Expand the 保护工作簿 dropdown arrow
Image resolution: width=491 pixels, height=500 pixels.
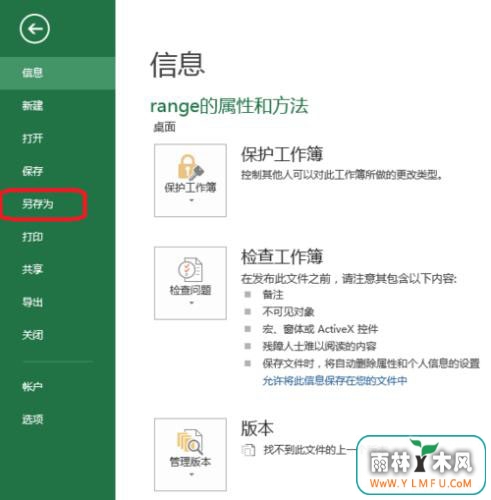pos(191,200)
